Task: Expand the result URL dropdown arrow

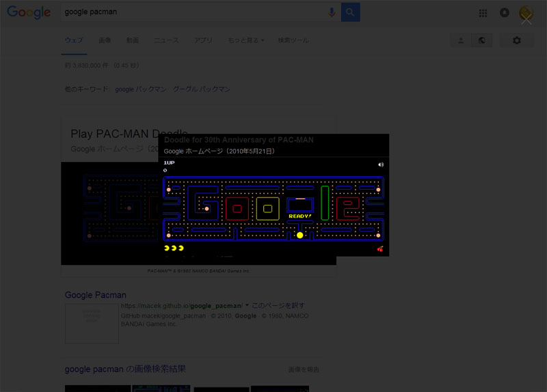Action: click(247, 305)
